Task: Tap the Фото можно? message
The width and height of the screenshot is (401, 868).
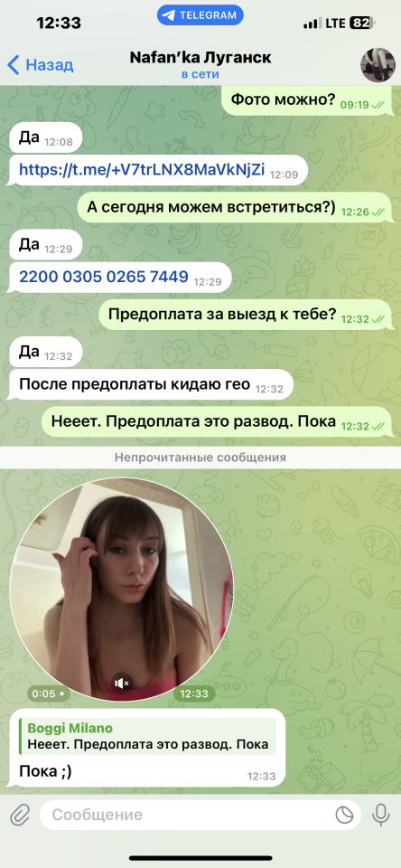Action: [306, 99]
